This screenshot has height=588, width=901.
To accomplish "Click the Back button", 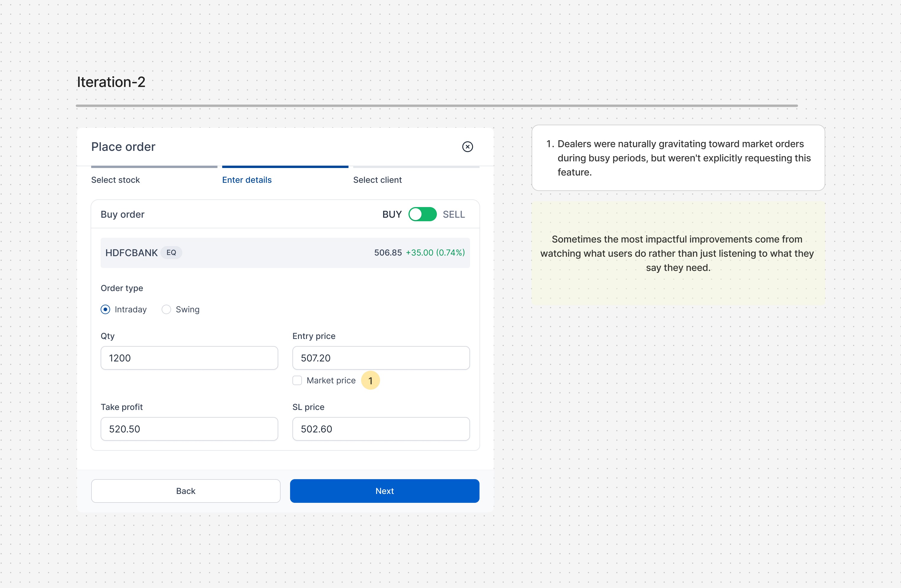I will 186,491.
